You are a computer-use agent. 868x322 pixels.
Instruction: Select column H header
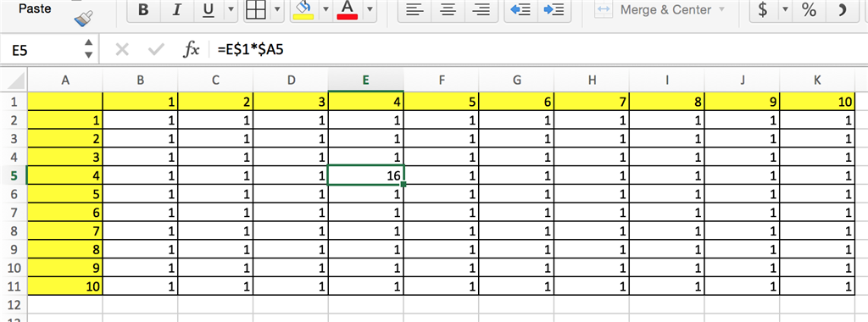click(x=593, y=80)
